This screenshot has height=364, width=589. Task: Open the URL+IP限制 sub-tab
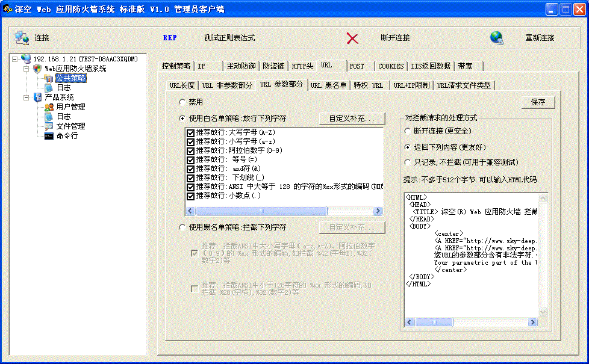click(x=411, y=85)
